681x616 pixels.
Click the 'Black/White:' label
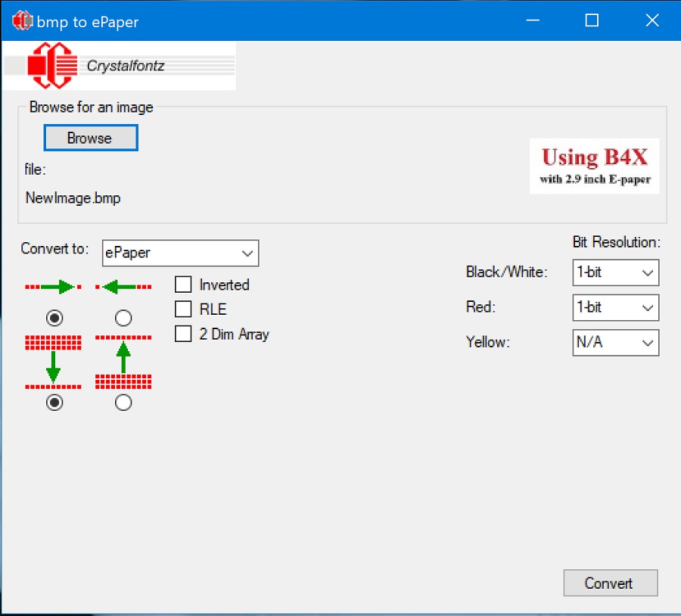coord(506,272)
